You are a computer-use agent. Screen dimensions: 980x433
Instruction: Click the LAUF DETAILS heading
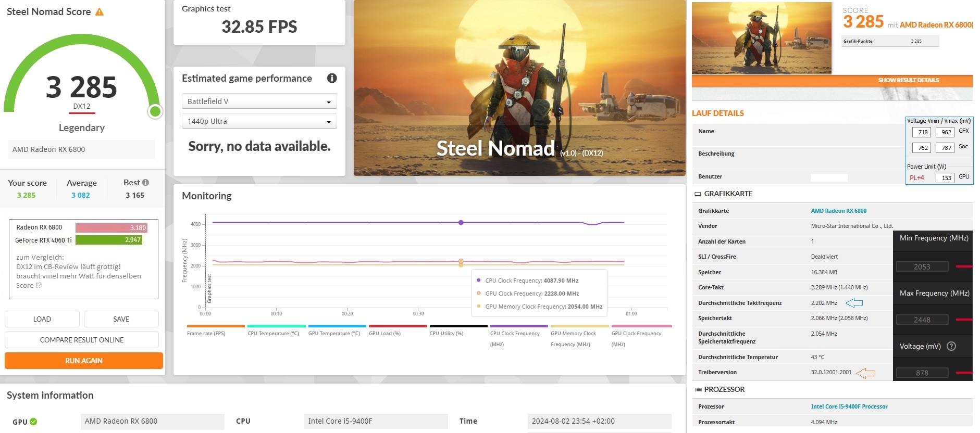coord(717,113)
